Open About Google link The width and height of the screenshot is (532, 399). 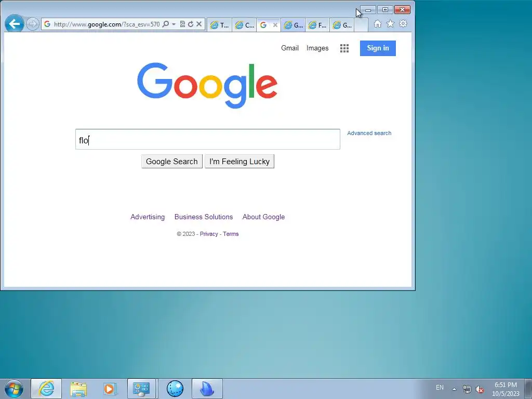tap(263, 217)
